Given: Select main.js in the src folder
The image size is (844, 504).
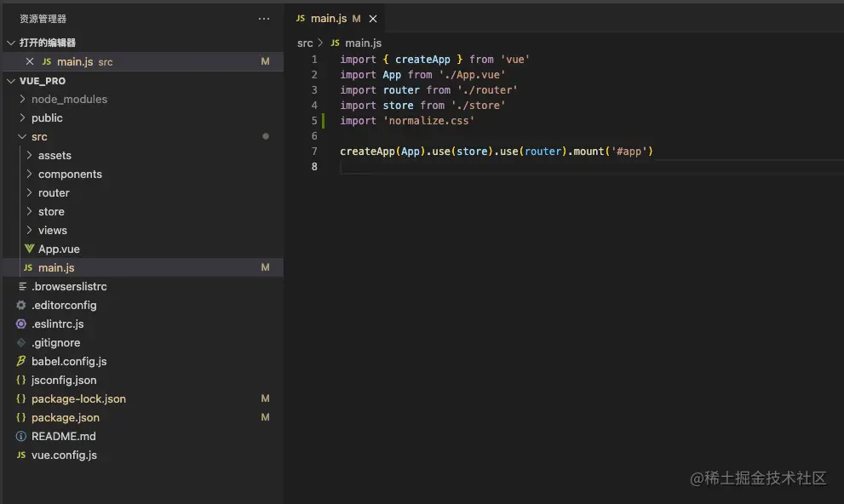Looking at the screenshot, I should pyautogui.click(x=56, y=267).
